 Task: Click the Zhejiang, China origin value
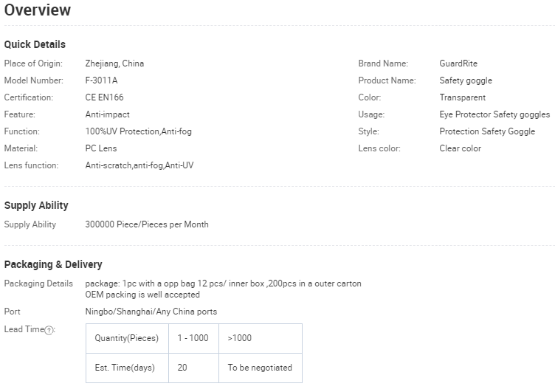[x=114, y=63]
